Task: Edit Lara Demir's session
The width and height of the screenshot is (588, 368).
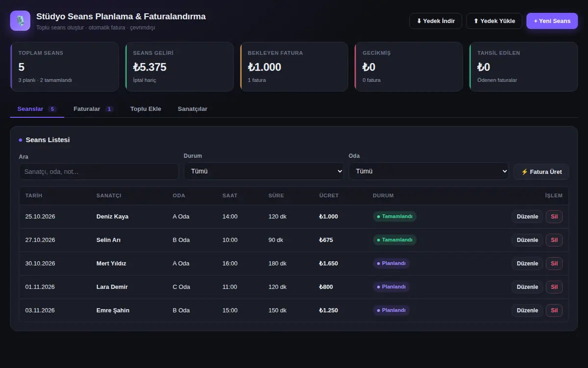Action: tap(527, 287)
